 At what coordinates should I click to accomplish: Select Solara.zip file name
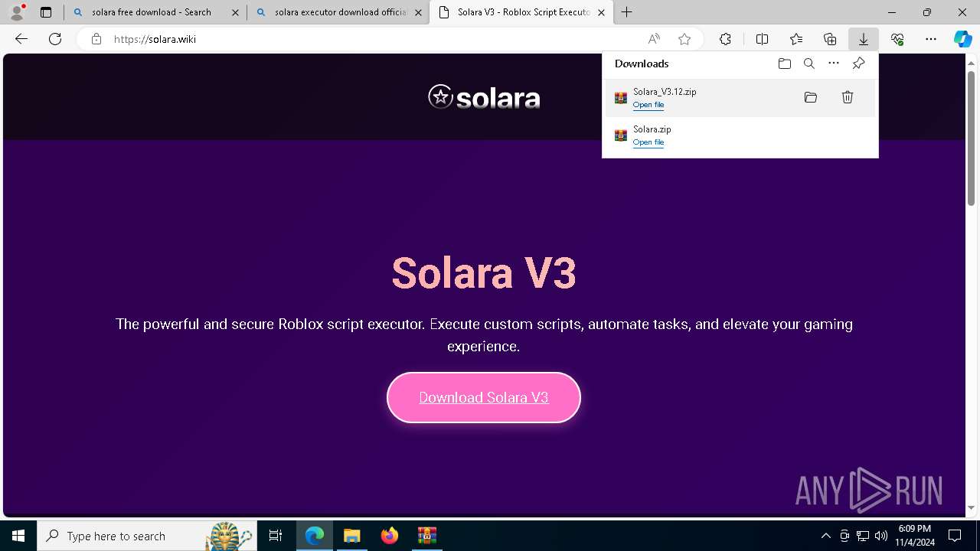652,129
